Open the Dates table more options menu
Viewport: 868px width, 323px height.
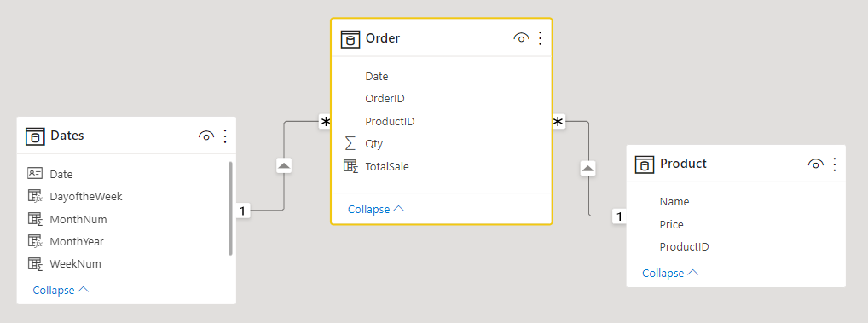click(225, 136)
